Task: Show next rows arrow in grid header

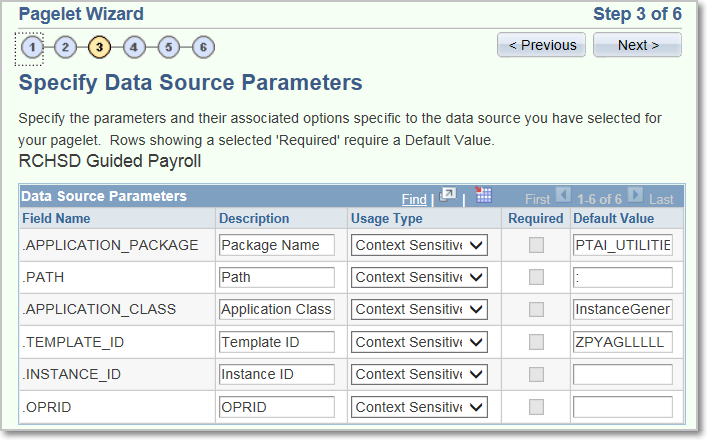Action: (635, 195)
